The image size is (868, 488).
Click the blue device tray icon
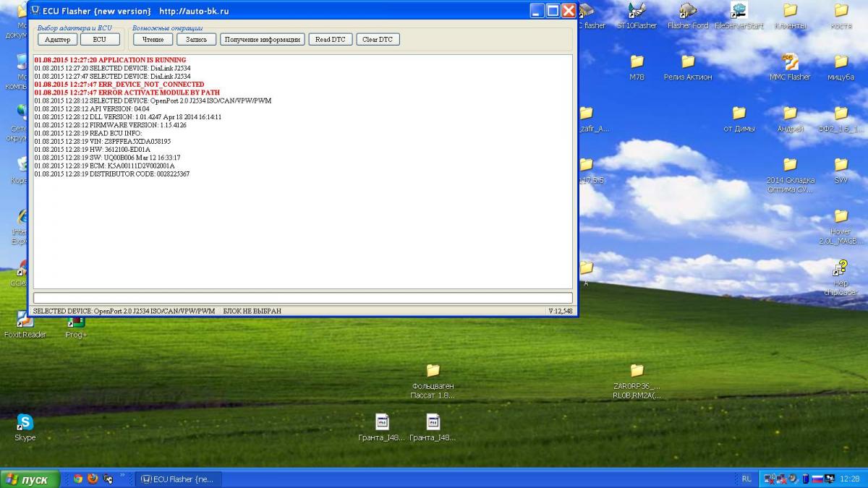[805, 479]
